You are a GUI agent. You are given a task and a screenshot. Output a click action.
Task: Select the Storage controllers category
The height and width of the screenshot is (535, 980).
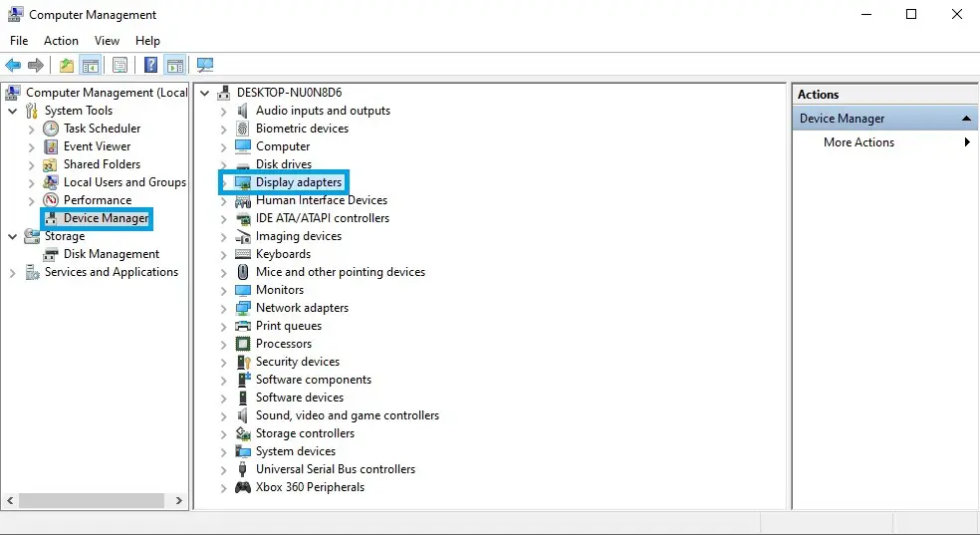305,433
